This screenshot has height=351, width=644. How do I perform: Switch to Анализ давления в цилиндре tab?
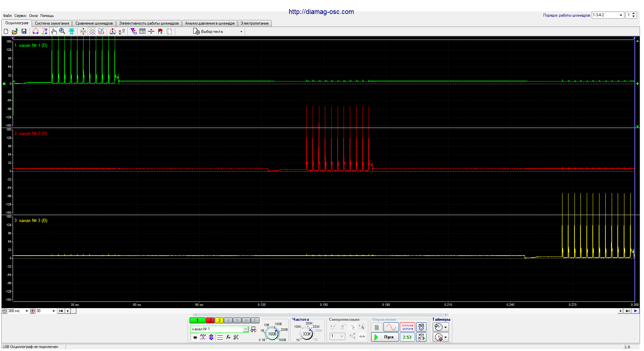(x=210, y=23)
